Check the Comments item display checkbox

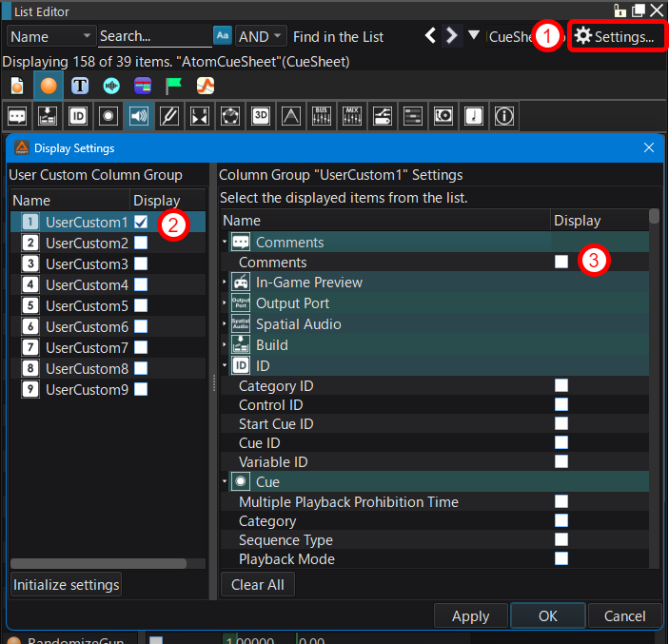tap(561, 262)
